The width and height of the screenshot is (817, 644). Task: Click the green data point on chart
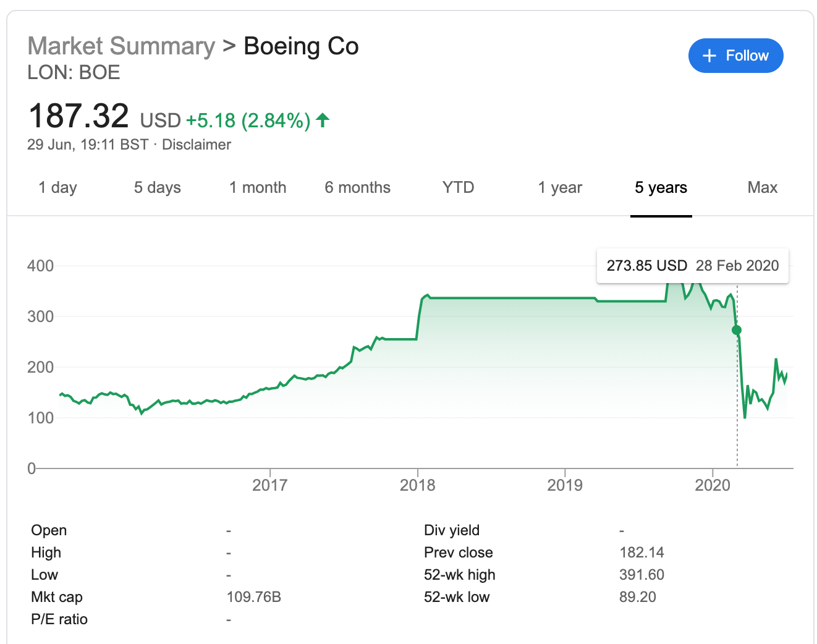tap(737, 330)
